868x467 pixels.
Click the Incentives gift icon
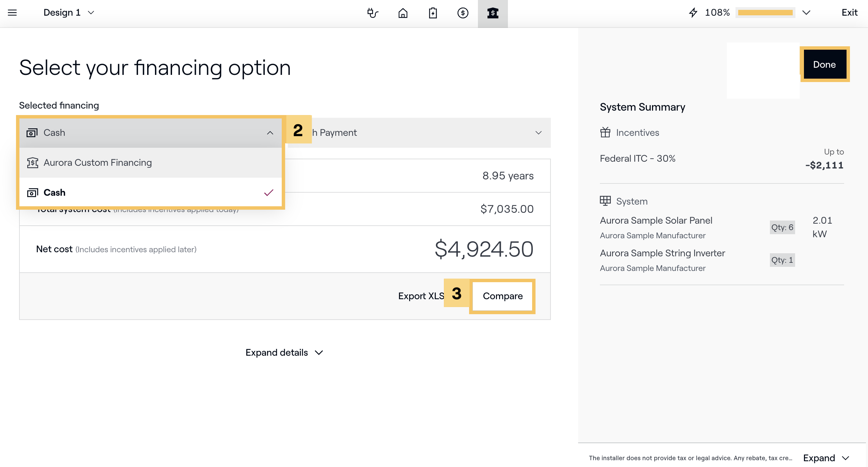tap(605, 132)
